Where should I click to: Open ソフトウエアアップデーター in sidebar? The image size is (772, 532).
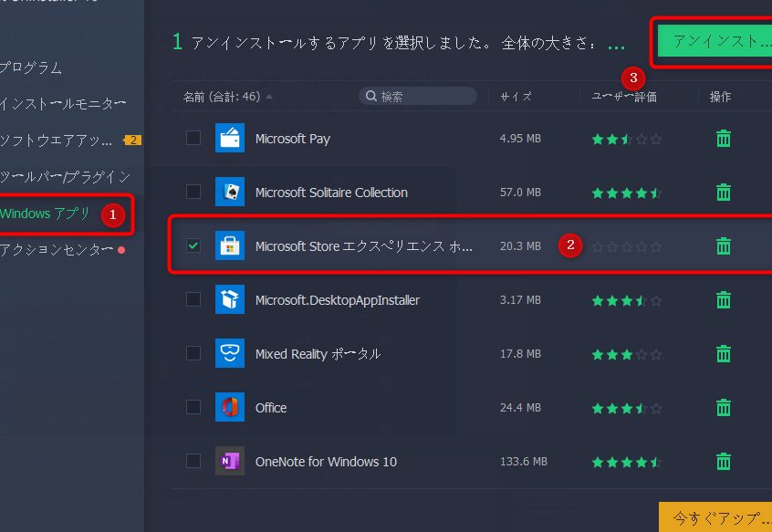[x=56, y=141]
